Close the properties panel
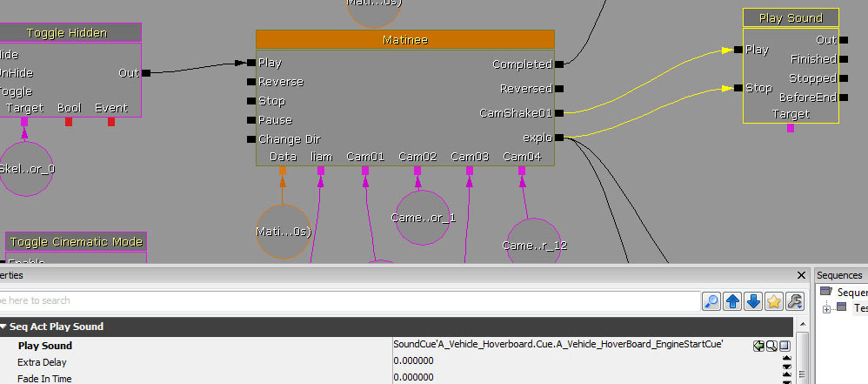This screenshot has width=868, height=384. coord(801,275)
